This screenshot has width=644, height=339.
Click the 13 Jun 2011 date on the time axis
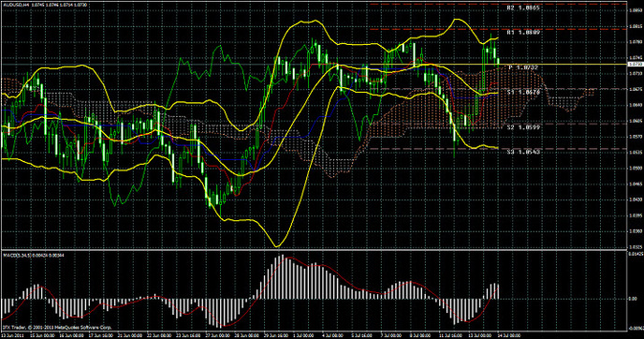(x=12, y=335)
